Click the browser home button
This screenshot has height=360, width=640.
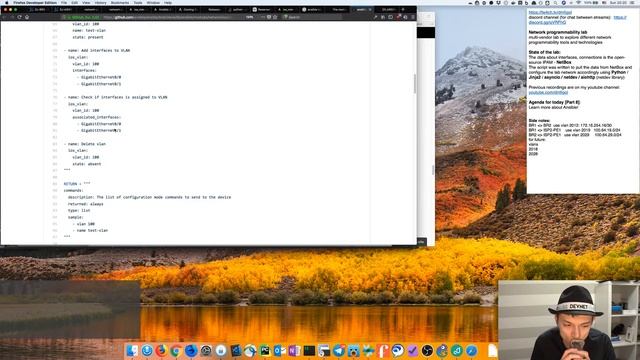click(27, 17)
